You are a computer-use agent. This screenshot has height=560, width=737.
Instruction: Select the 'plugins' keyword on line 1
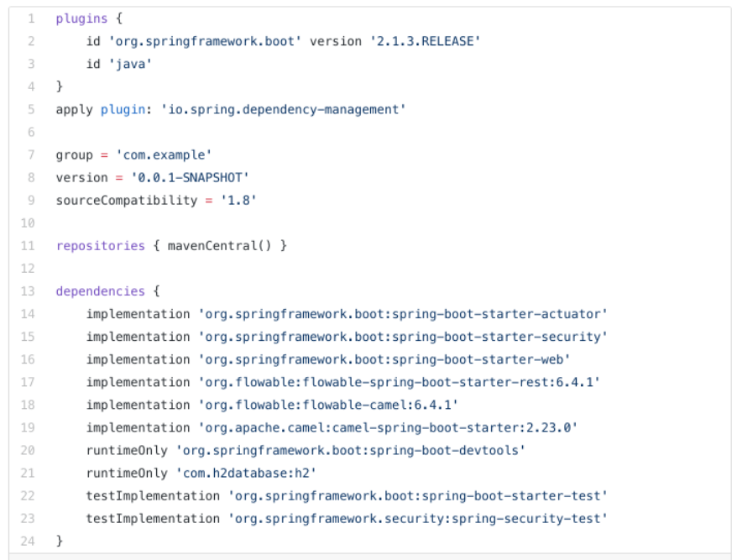(x=81, y=18)
